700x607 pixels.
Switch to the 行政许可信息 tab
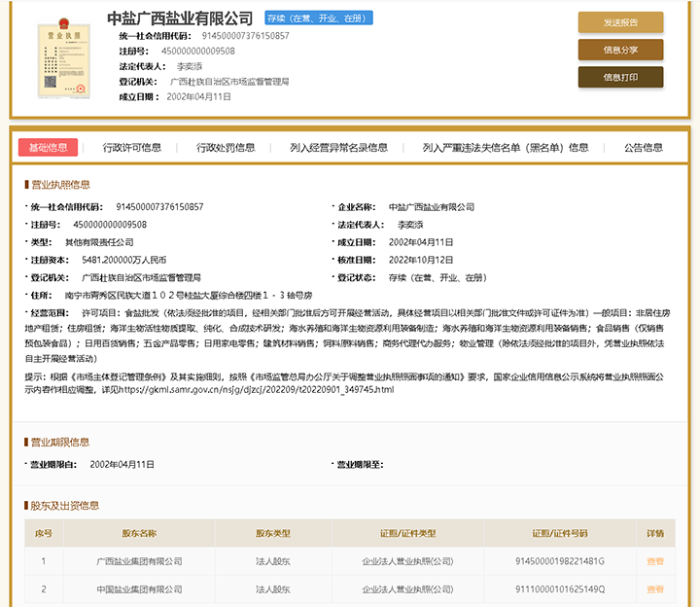(132, 148)
